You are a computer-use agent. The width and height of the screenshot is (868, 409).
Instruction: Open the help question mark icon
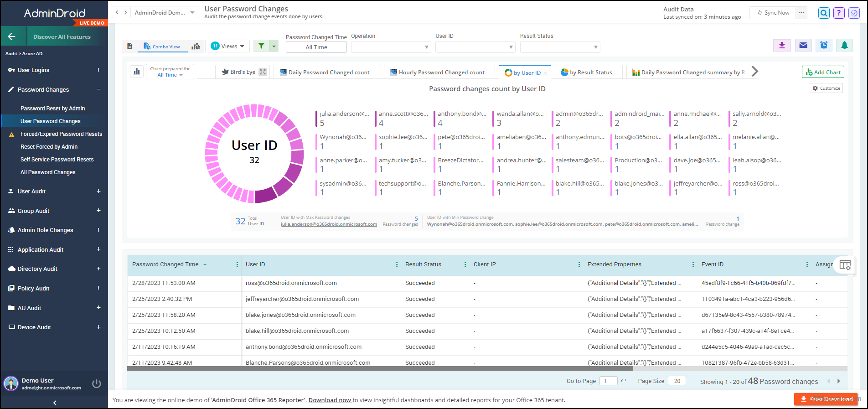pos(839,13)
